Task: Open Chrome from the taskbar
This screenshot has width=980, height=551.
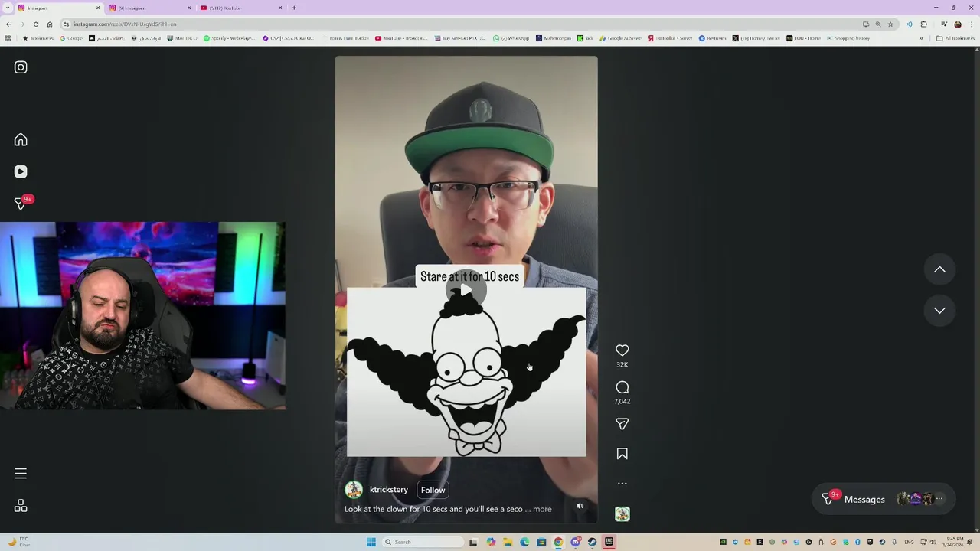Action: [x=558, y=542]
